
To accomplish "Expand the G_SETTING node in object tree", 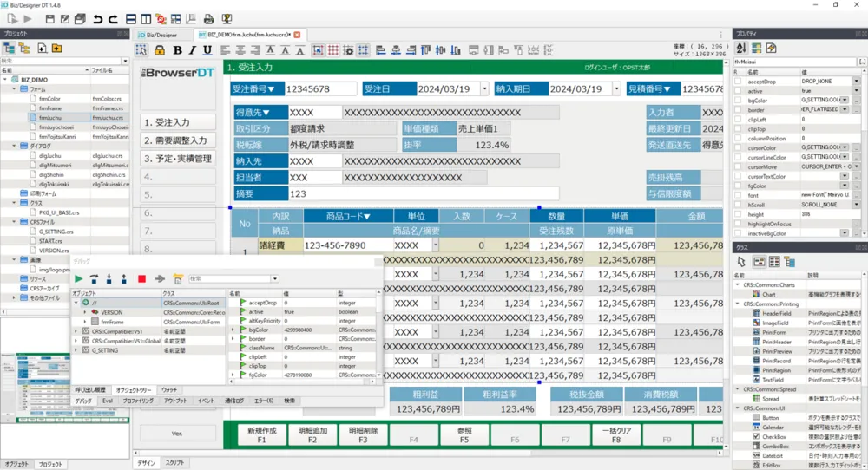I will [76, 350].
